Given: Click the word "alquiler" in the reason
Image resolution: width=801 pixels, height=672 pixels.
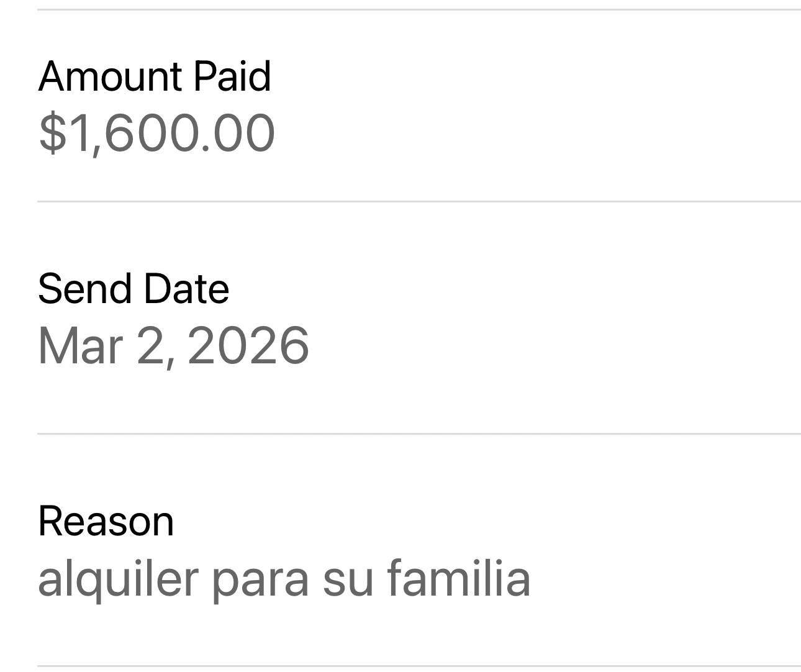Looking at the screenshot, I should tap(118, 578).
